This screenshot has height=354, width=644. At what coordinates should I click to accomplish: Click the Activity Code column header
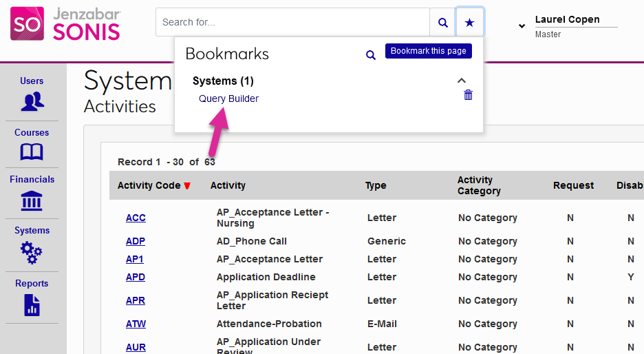149,185
